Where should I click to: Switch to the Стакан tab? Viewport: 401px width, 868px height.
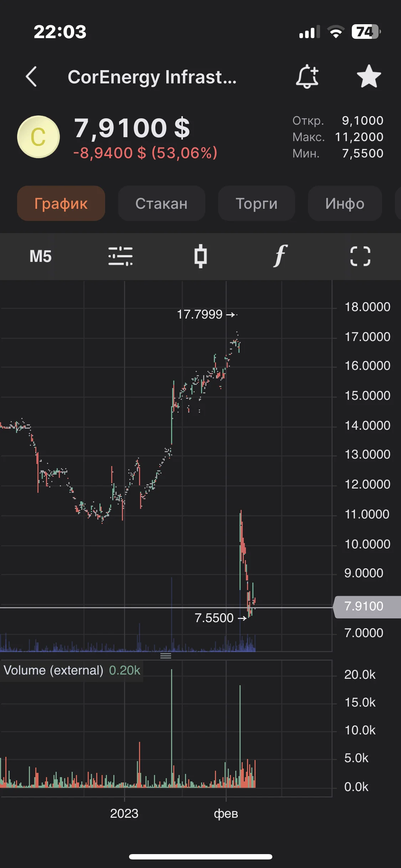(x=161, y=203)
